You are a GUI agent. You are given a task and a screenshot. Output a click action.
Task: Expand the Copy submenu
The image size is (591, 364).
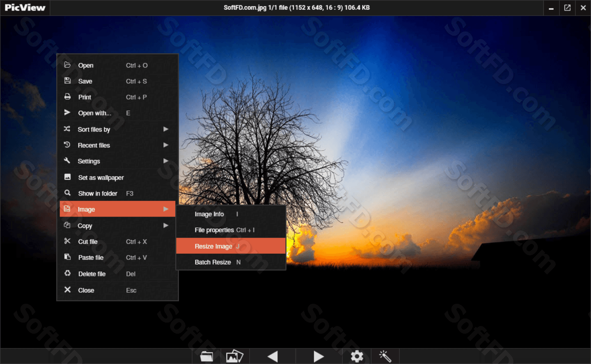(117, 225)
